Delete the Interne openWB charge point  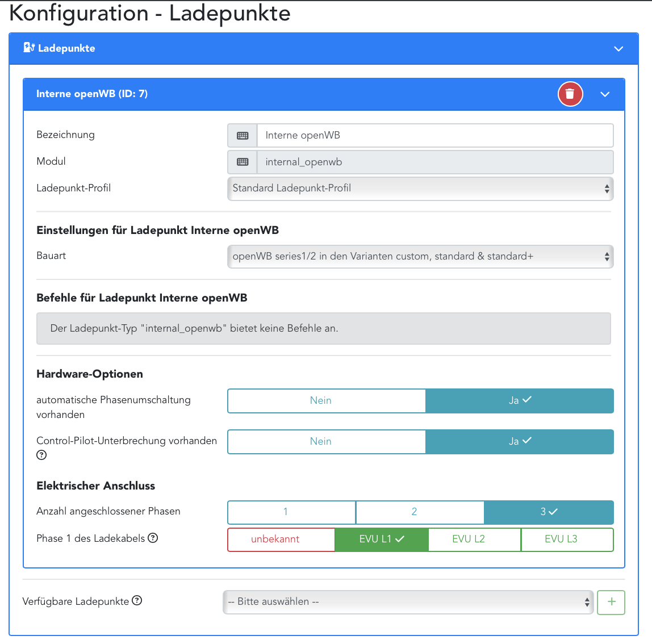tap(570, 94)
